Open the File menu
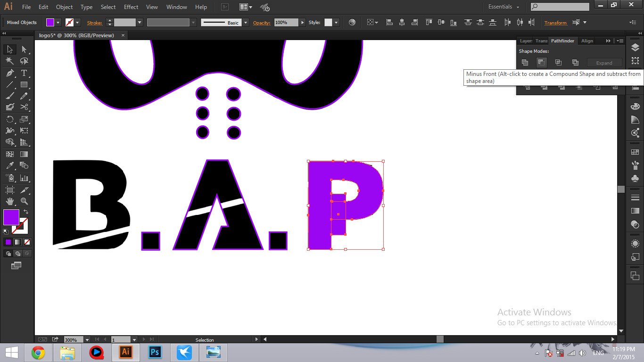644x362 pixels. 26,7
